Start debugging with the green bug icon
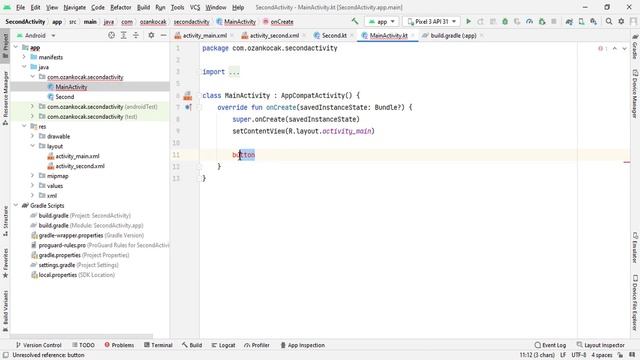The width and height of the screenshot is (640, 360). [505, 21]
